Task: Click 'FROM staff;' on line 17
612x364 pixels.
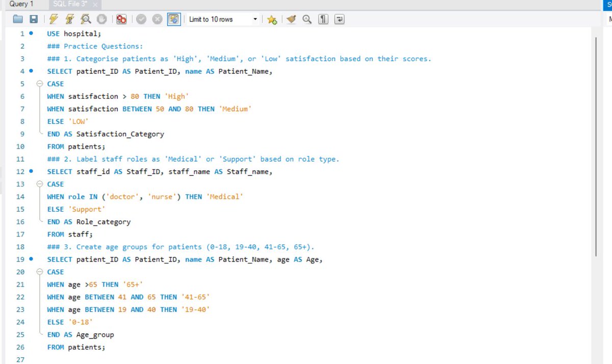Action: (x=70, y=235)
